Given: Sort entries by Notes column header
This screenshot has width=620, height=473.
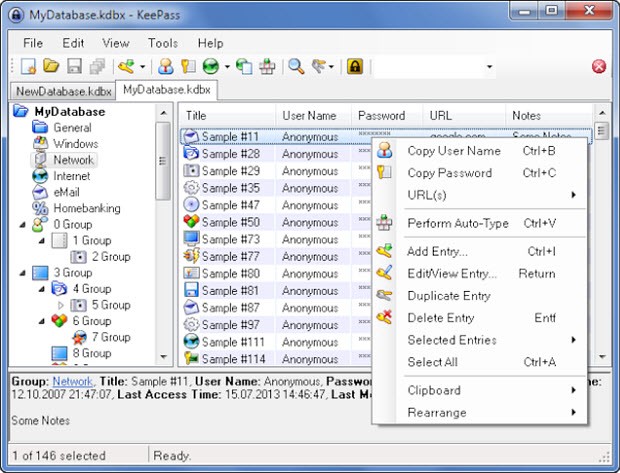Looking at the screenshot, I should tap(549, 115).
